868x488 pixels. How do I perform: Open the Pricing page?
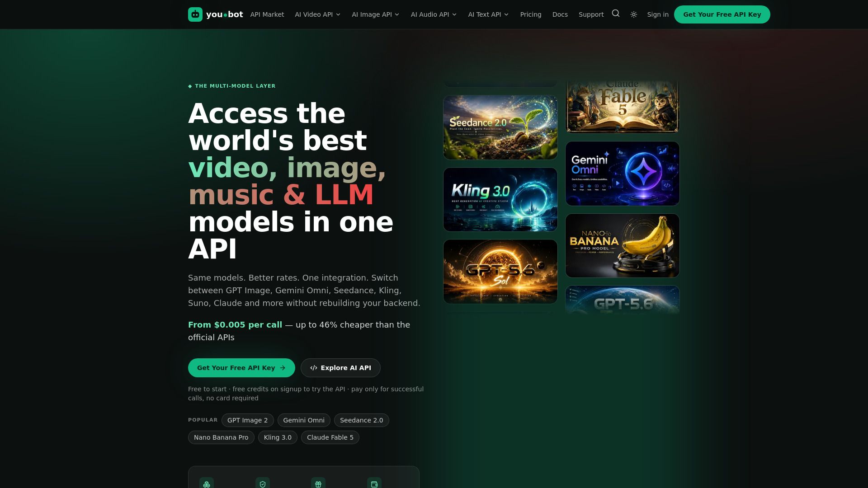click(x=531, y=14)
